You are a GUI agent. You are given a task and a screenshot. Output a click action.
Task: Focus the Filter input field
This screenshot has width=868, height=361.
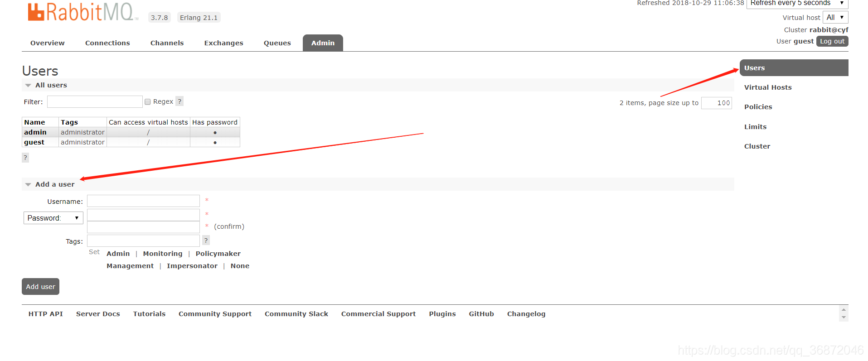point(95,101)
